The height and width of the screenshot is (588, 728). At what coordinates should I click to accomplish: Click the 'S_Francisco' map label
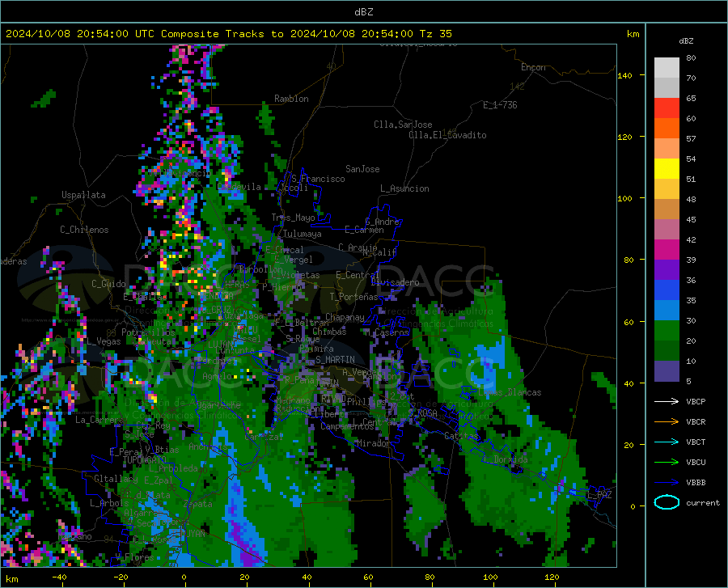318,179
